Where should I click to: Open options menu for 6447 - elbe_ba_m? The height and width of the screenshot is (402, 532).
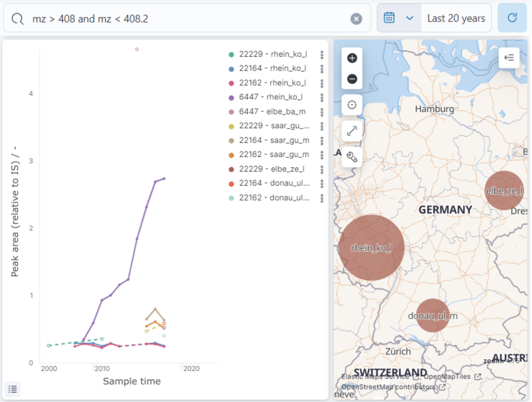(322, 112)
